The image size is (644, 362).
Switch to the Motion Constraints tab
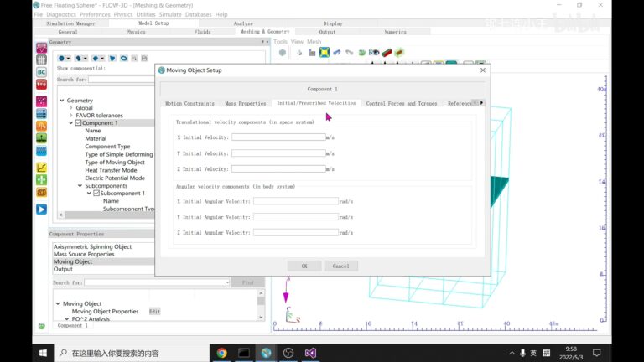190,103
